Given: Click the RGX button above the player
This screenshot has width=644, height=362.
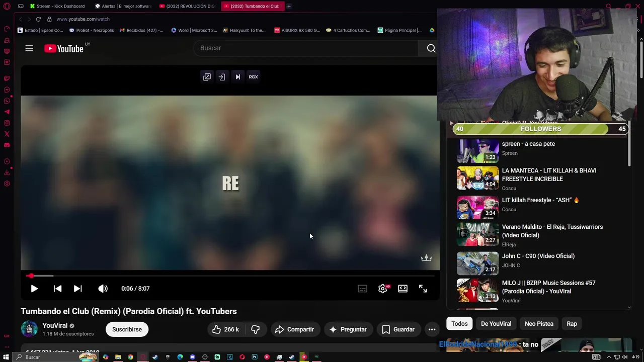Looking at the screenshot, I should pos(253,77).
